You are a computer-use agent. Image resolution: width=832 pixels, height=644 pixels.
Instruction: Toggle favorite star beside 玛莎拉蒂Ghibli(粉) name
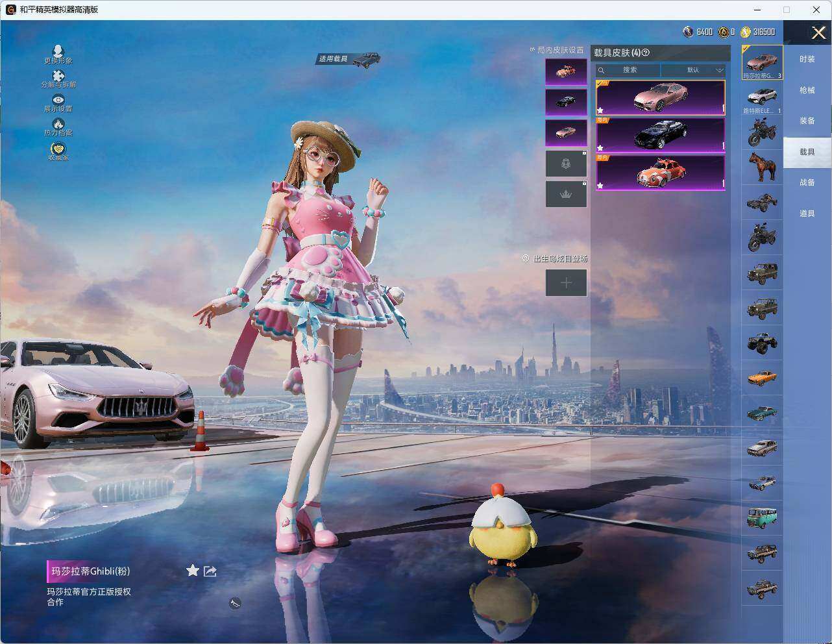pyautogui.click(x=193, y=571)
